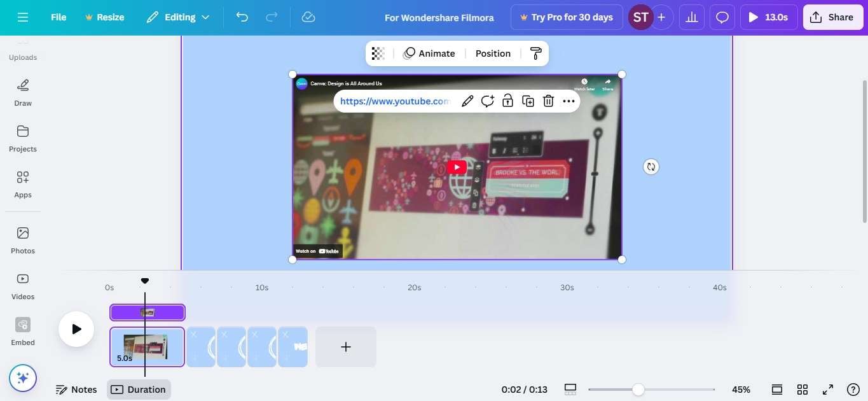Select the purple video track clip
This screenshot has height=401, width=868.
click(148, 313)
